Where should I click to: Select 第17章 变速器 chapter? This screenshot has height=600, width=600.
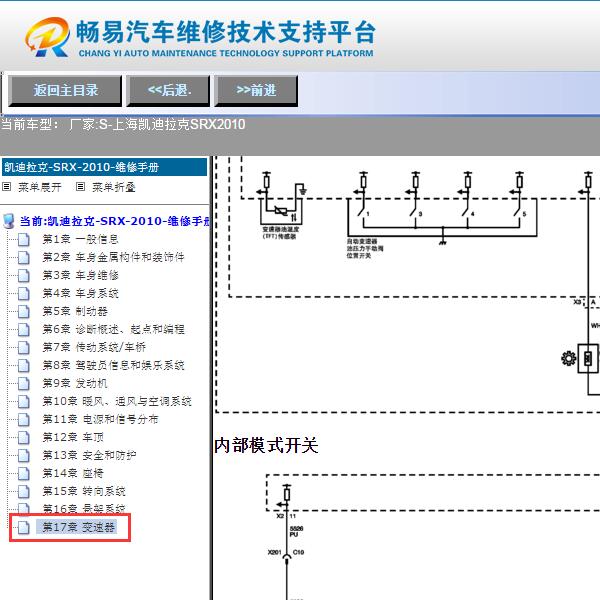(x=78, y=527)
